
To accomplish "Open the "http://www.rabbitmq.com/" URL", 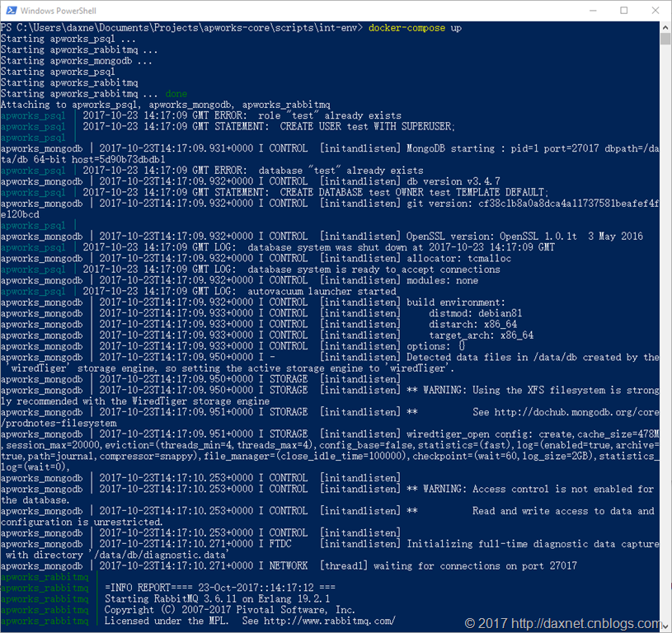I will (330, 621).
